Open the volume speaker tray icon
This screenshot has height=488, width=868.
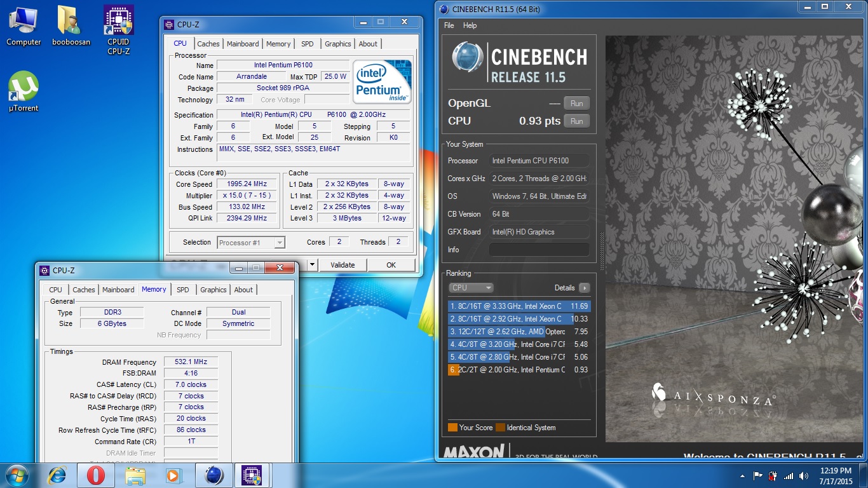[804, 475]
